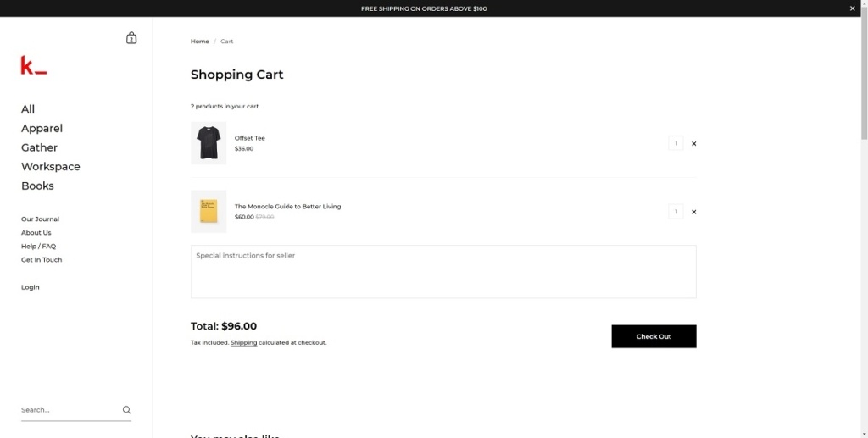Open the Offset Tee product thumbnail
The image size is (868, 438).
209,143
